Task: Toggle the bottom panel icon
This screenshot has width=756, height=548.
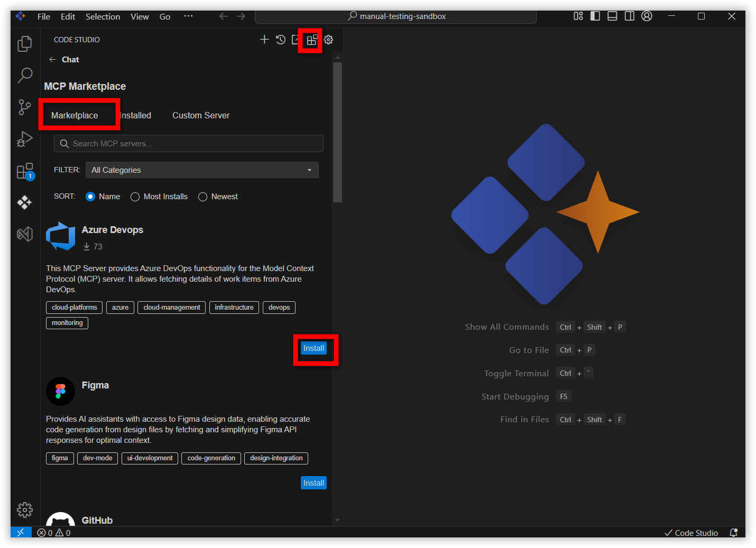Action: 612,16
